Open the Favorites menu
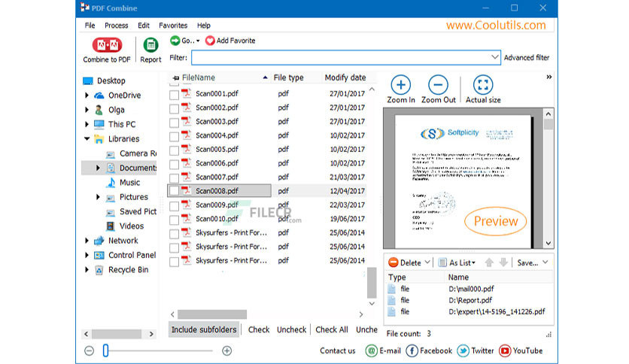 (x=173, y=26)
